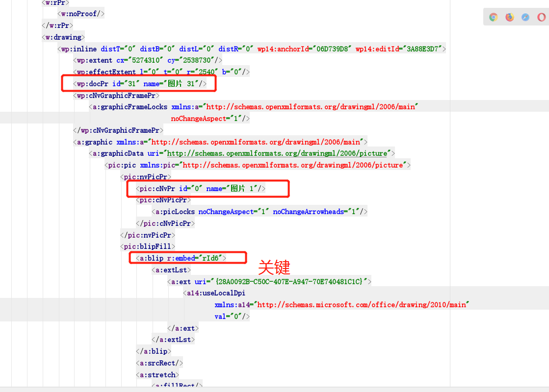Open the Opera browser icon
Screen dimensions: 549x392
pos(542,16)
